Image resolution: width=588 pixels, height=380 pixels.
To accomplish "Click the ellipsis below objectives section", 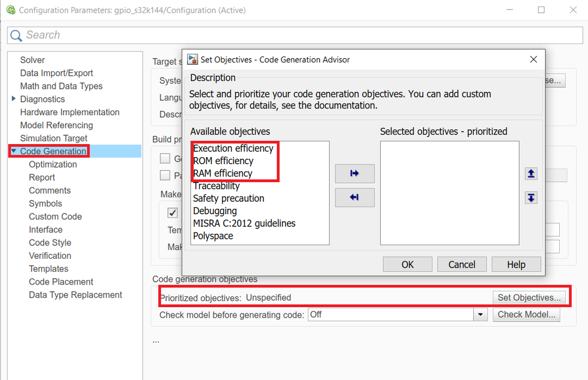I will [x=155, y=341].
